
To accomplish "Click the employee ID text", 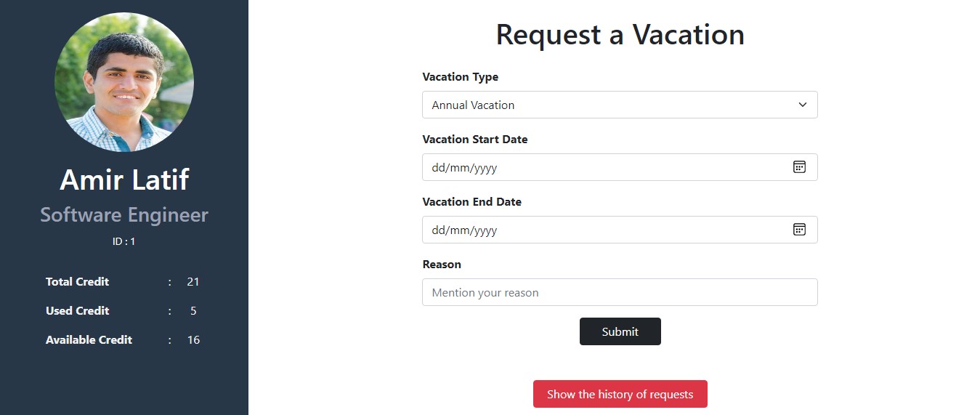I will (x=124, y=241).
